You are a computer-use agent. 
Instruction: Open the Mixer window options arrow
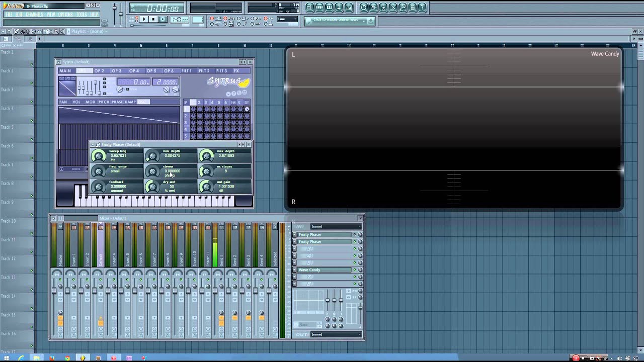click(53, 218)
